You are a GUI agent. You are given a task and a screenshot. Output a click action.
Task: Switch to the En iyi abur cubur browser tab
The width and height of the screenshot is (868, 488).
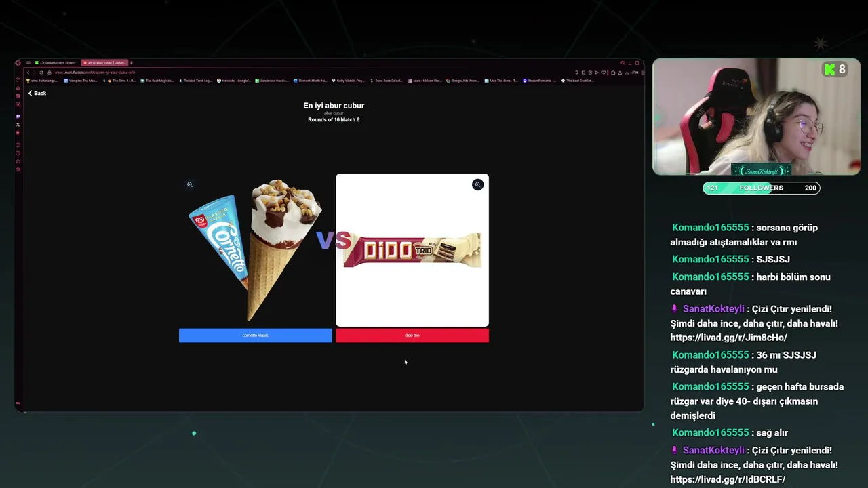[104, 63]
